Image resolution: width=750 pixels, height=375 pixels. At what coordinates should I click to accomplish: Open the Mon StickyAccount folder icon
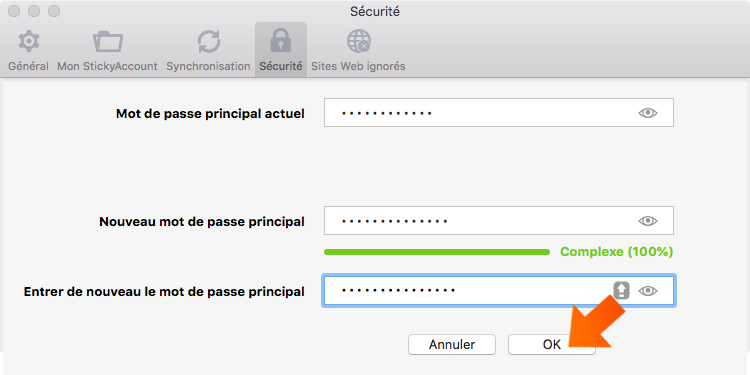[108, 42]
